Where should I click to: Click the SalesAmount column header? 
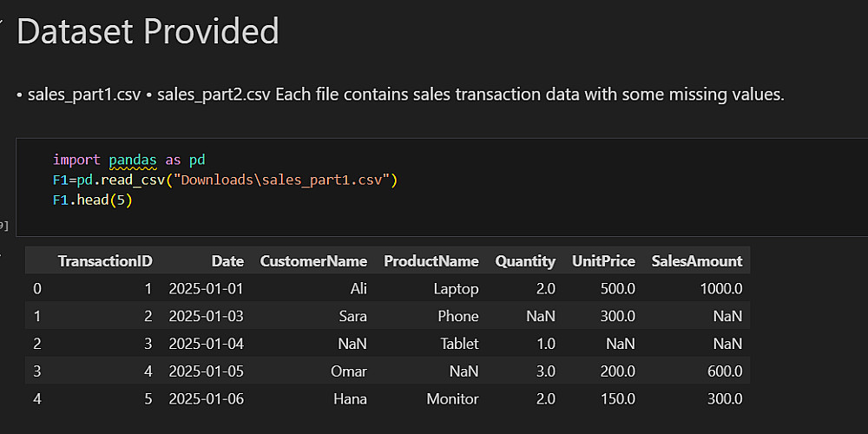697,261
